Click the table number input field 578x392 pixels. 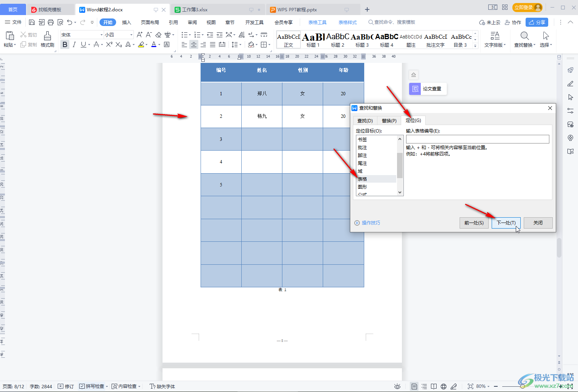tap(477, 139)
